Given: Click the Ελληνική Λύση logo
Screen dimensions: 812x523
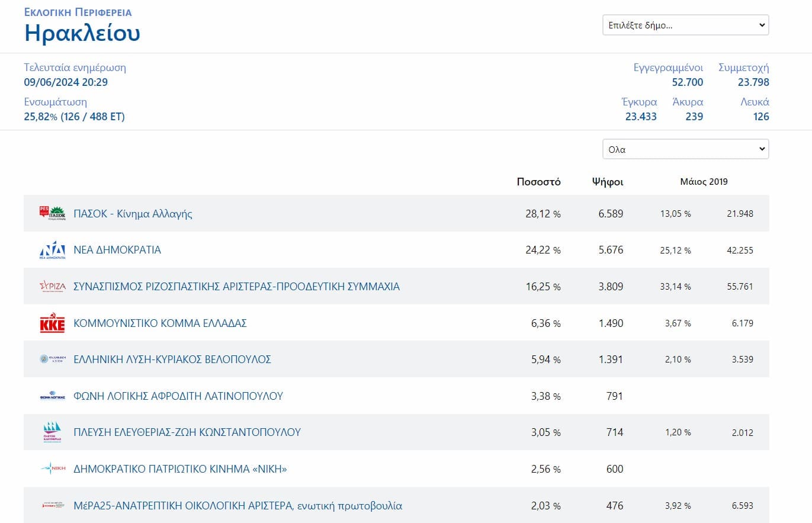Looking at the screenshot, I should tap(52, 359).
